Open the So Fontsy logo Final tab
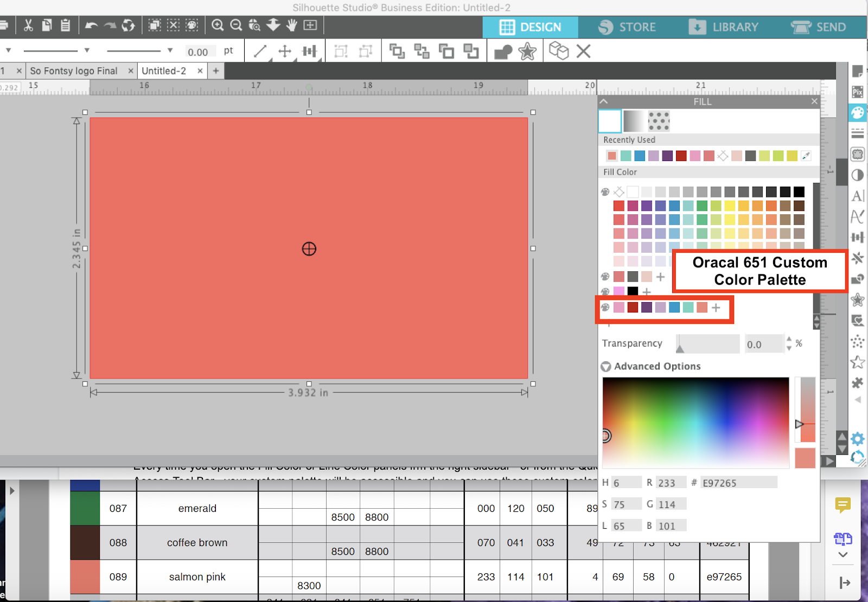 tap(74, 71)
